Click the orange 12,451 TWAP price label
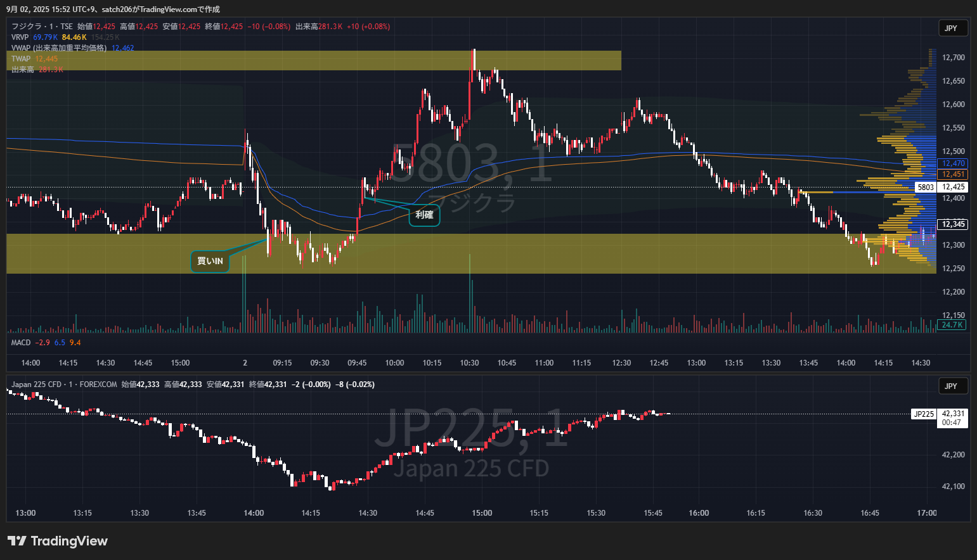The height and width of the screenshot is (560, 977). click(x=953, y=174)
